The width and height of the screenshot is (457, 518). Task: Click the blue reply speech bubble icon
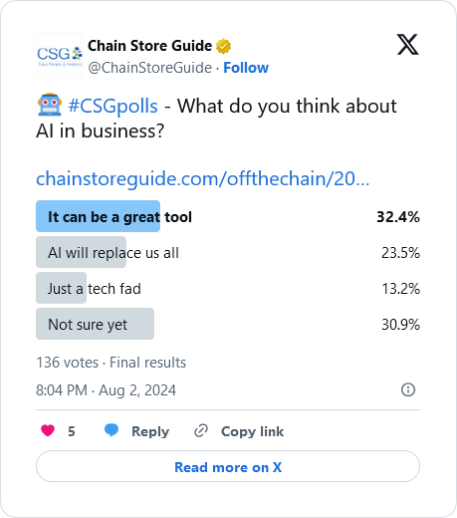click(111, 430)
